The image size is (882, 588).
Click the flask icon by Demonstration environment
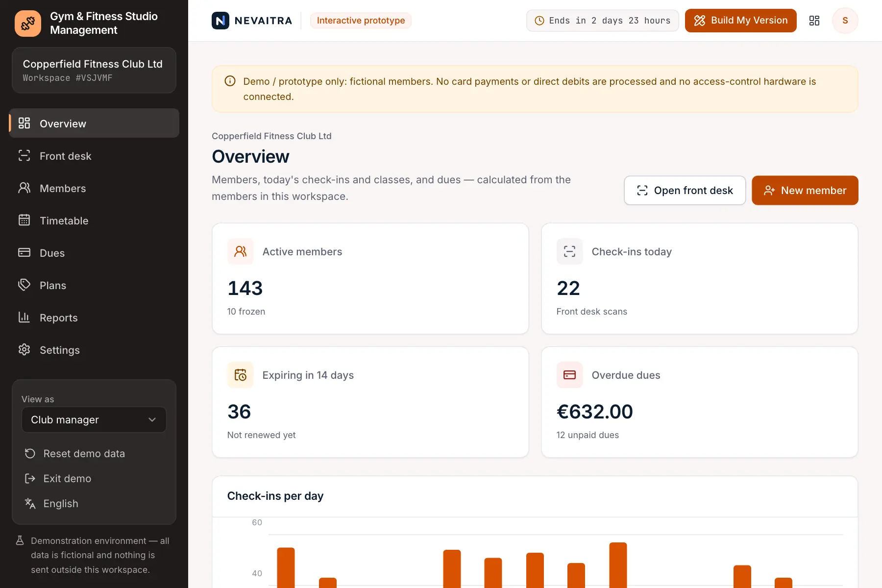tap(20, 540)
